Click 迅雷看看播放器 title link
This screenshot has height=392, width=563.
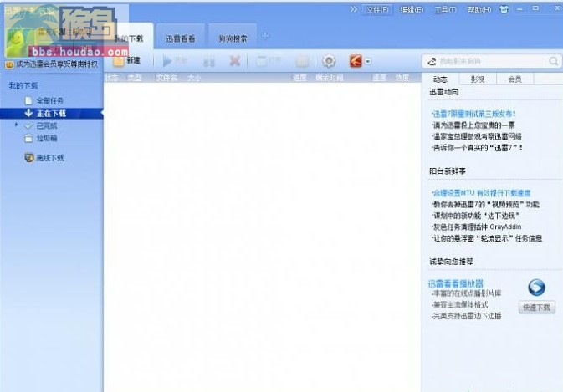pos(456,283)
